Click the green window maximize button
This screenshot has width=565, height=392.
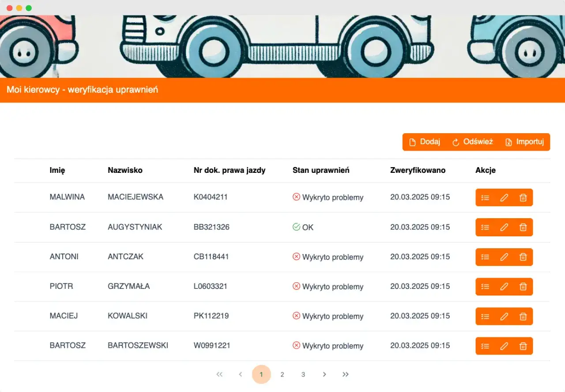point(29,8)
